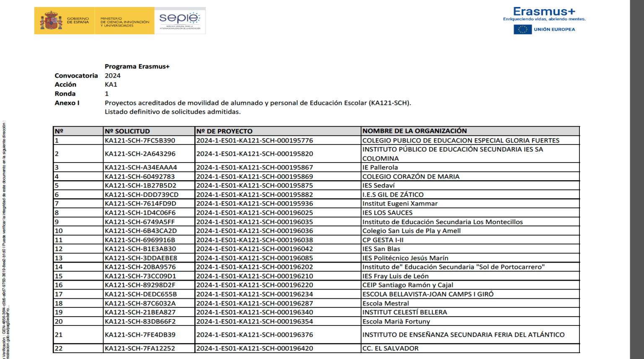Click the SEPIE logo in header
The height and width of the screenshot is (359, 644).
[x=180, y=20]
